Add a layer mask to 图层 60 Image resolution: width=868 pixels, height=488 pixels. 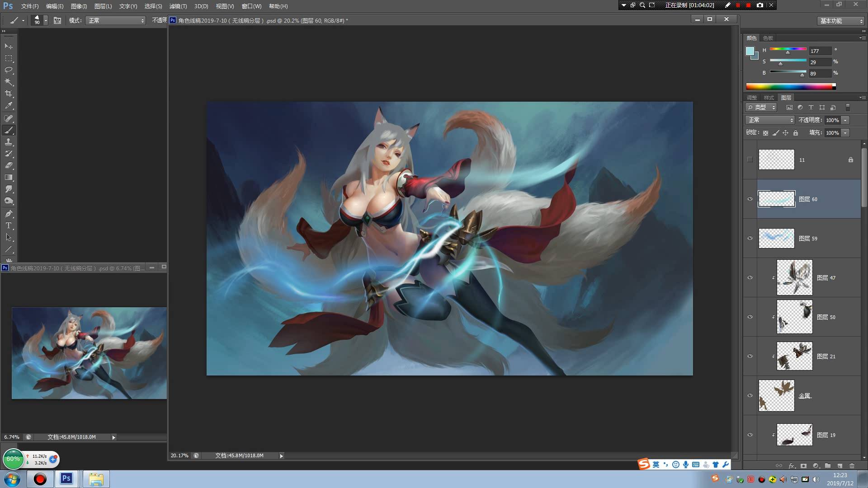tap(803, 465)
